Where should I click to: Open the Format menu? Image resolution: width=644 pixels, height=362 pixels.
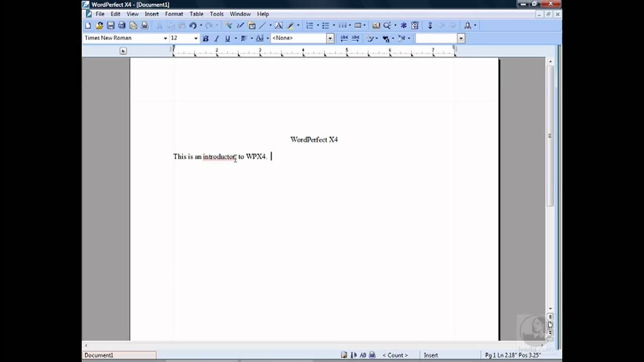point(174,14)
